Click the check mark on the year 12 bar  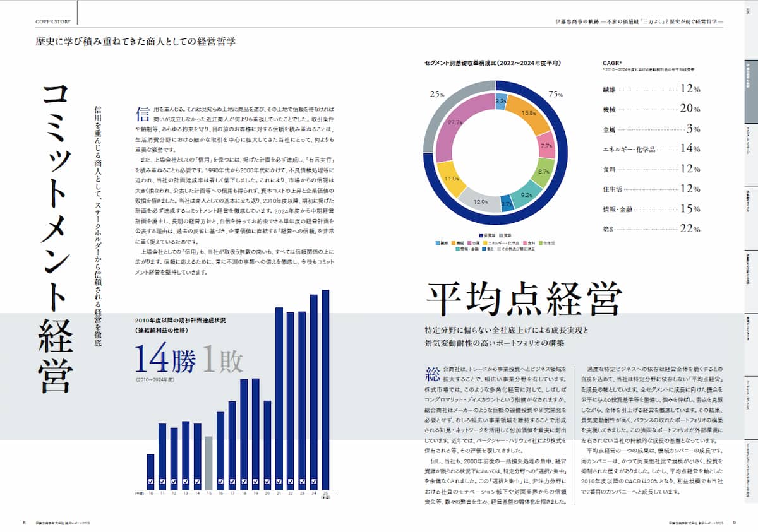point(174,483)
